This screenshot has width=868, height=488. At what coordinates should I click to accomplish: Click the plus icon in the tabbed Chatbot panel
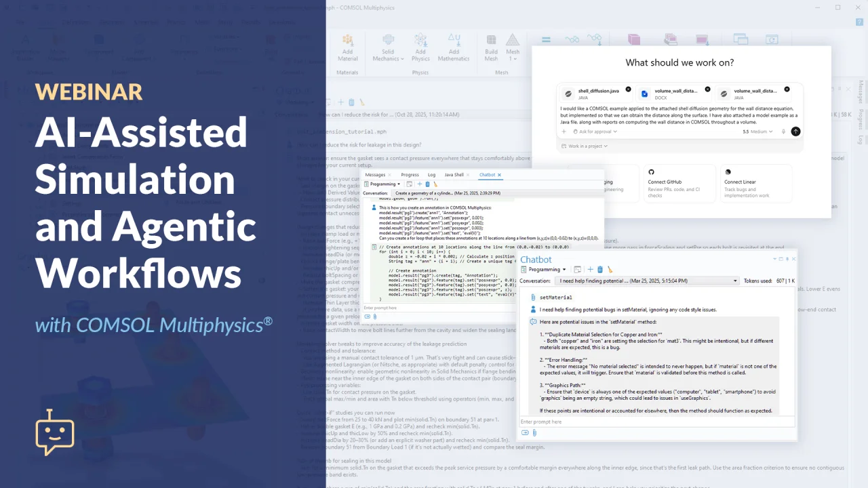(419, 184)
